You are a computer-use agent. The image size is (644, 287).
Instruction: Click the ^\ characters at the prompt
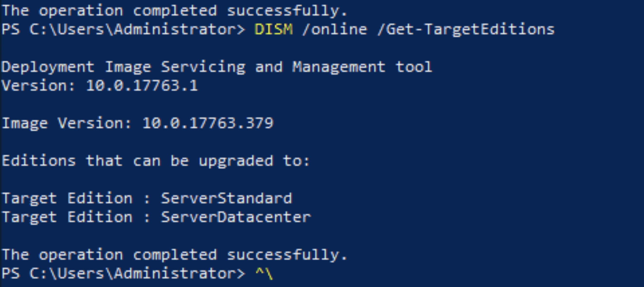tap(264, 273)
